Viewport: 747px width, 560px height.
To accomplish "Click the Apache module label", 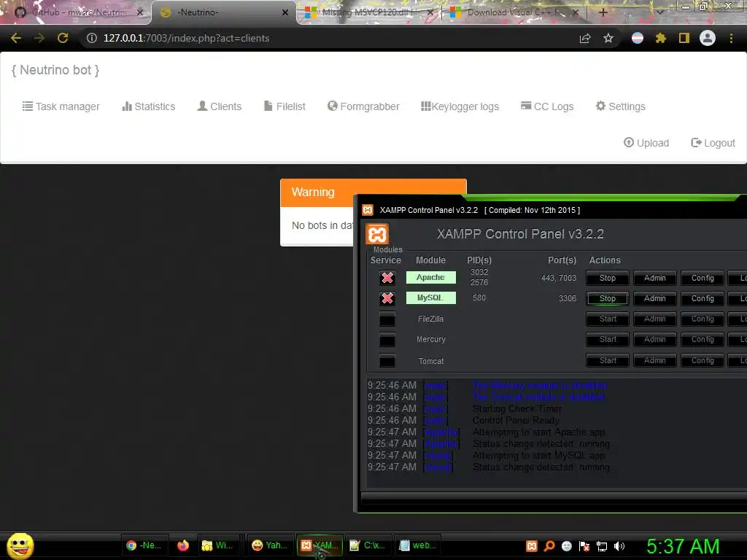I will point(430,277).
